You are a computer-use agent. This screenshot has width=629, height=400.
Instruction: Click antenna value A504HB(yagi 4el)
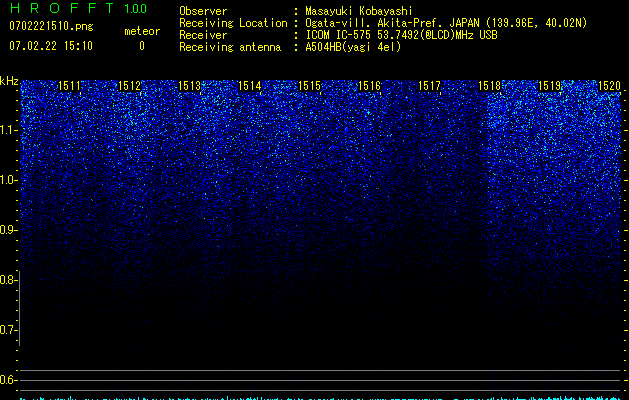tap(353, 47)
